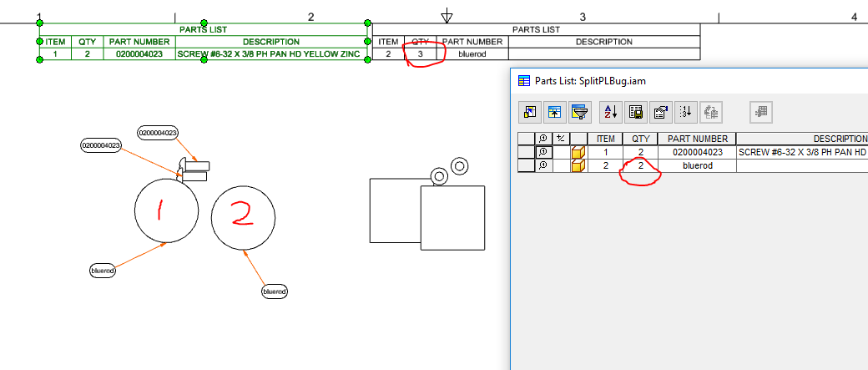Click PART NUMBER header in the dialog
The image size is (868, 370).
[697, 139]
